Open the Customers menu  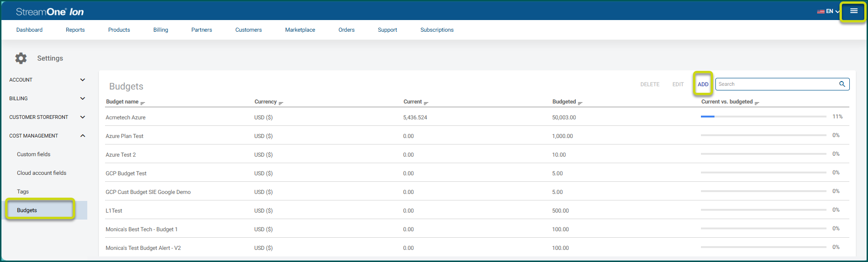point(248,30)
